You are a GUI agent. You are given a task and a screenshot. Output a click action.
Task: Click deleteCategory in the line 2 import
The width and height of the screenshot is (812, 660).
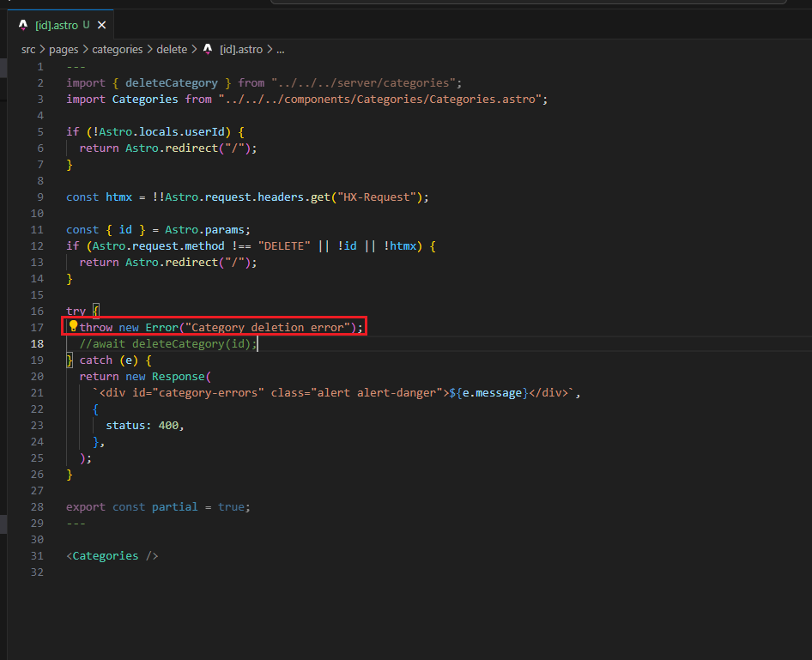coord(172,83)
